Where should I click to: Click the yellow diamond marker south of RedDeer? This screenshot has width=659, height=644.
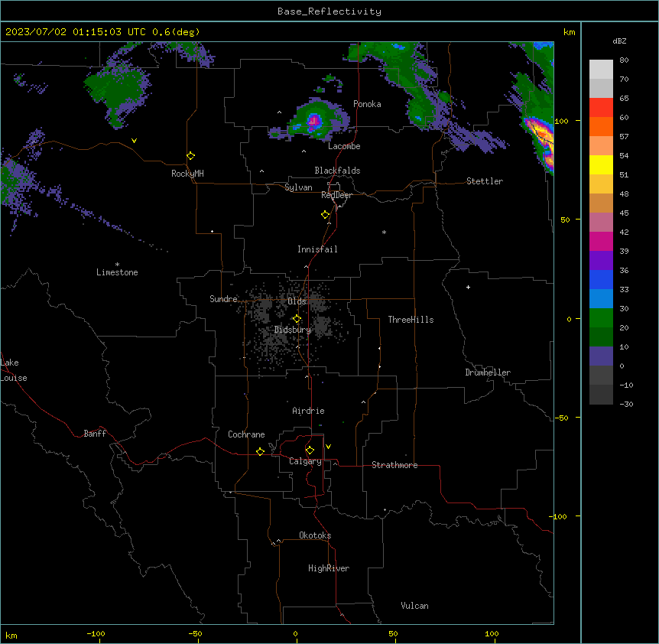pyautogui.click(x=326, y=215)
